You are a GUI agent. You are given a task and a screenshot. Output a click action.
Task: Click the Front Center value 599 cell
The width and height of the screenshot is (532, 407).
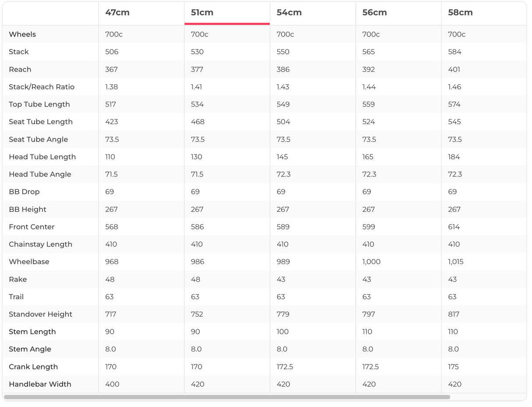(x=369, y=227)
